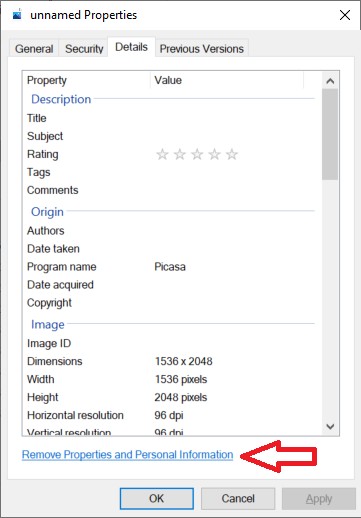Click the scrollbar down arrow
Screen dimensions: 361x518
[x=330, y=426]
